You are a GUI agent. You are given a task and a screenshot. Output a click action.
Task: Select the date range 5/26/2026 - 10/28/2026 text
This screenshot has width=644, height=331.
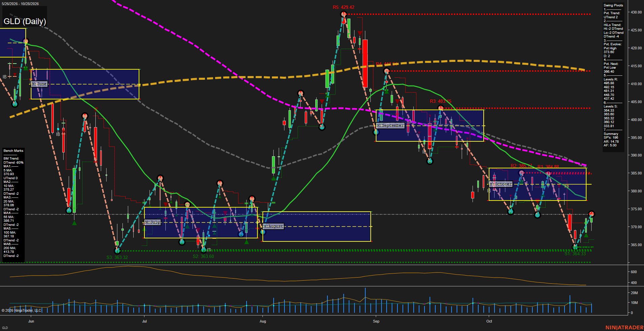(20, 4)
